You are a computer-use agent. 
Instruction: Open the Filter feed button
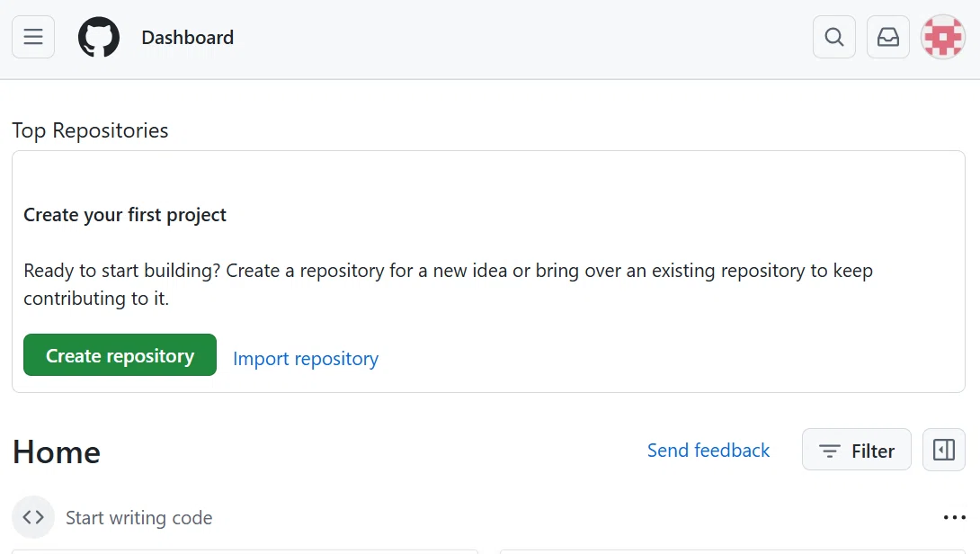point(856,450)
